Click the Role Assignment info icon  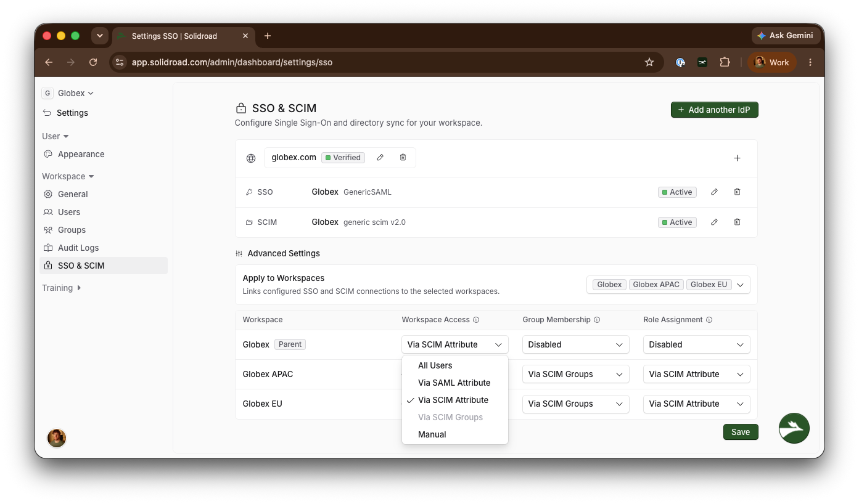coord(709,320)
